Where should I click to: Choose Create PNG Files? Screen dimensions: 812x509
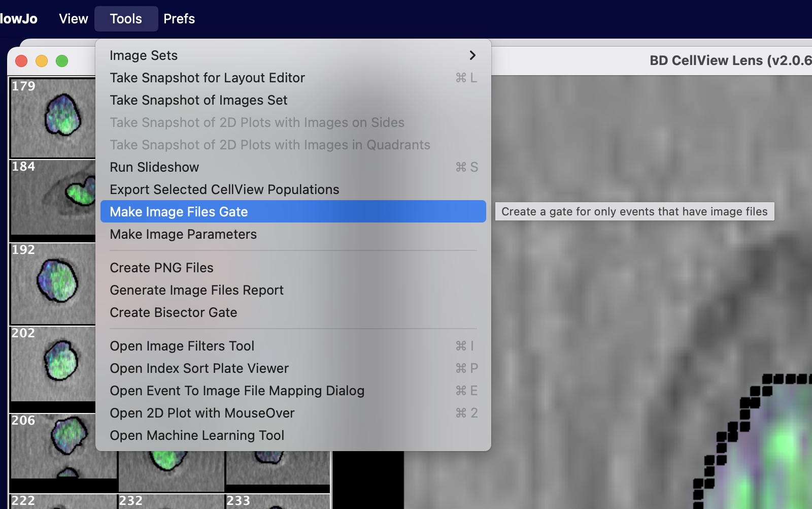pyautogui.click(x=293, y=268)
